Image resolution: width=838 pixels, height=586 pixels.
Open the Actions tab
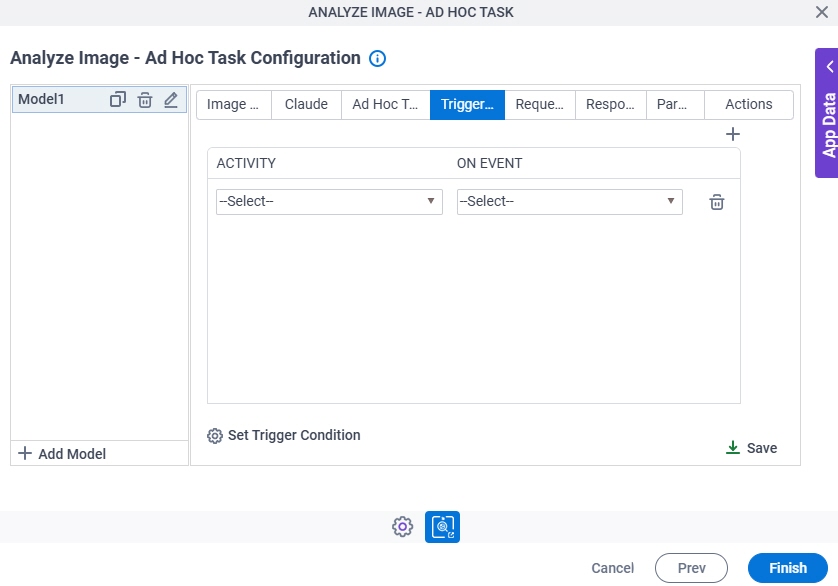749,104
